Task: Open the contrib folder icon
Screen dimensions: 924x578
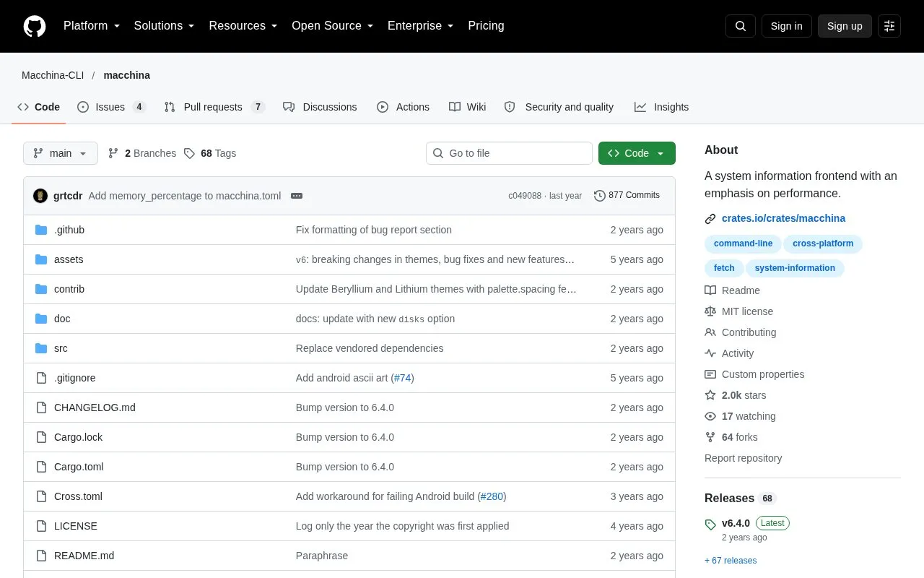Action: click(41, 289)
